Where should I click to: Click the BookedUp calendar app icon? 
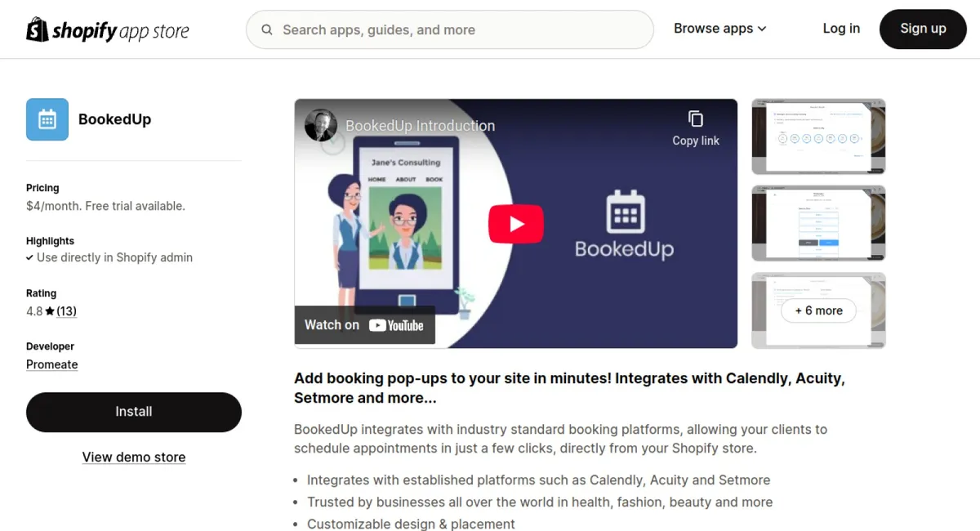pyautogui.click(x=47, y=119)
